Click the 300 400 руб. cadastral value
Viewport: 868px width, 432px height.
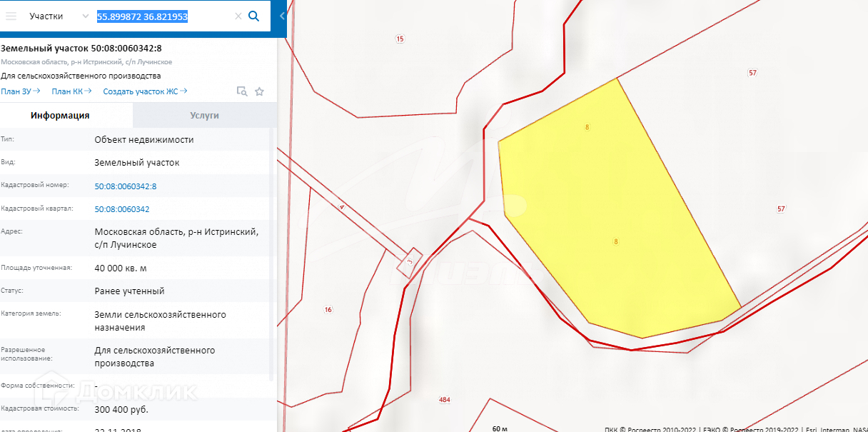click(x=121, y=410)
